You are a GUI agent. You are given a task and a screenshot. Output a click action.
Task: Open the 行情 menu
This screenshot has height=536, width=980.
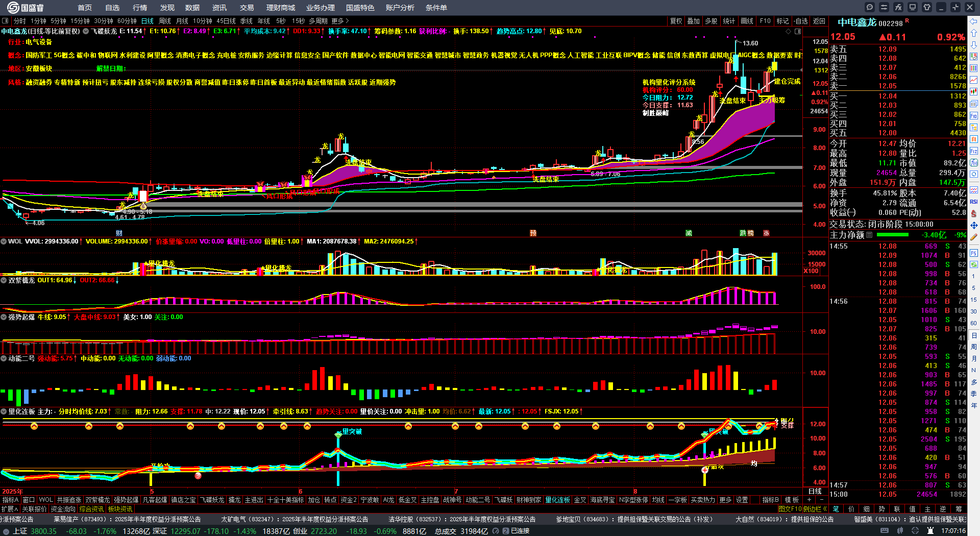[x=140, y=8]
